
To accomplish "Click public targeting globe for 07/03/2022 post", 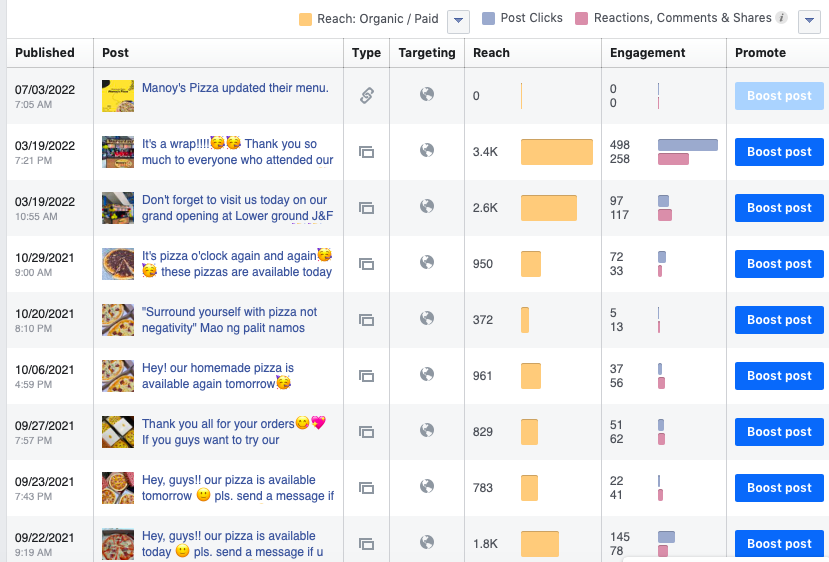I will point(427,95).
